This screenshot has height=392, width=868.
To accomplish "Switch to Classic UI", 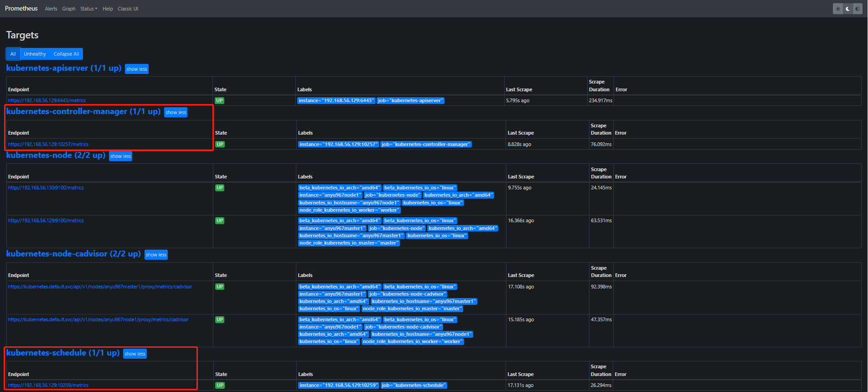I will point(128,9).
